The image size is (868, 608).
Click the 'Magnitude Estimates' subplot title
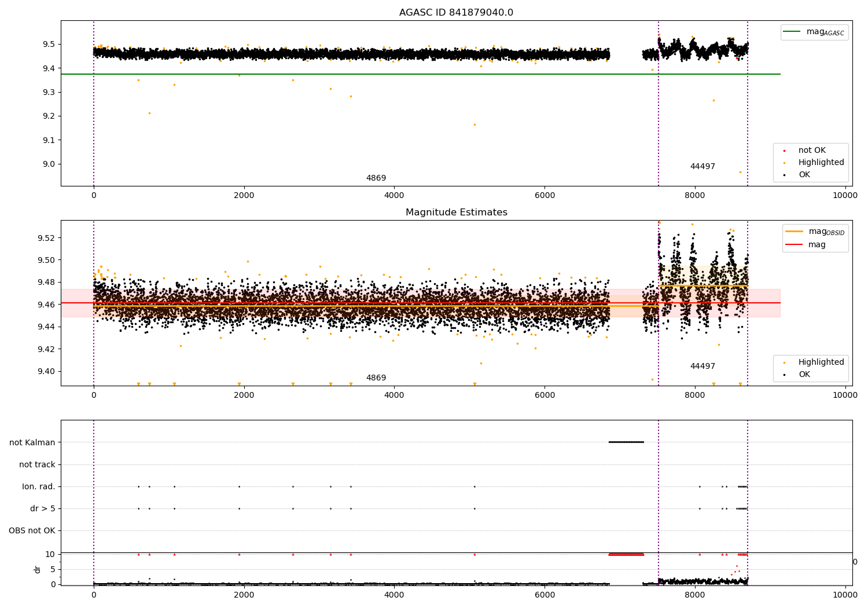tap(456, 213)
